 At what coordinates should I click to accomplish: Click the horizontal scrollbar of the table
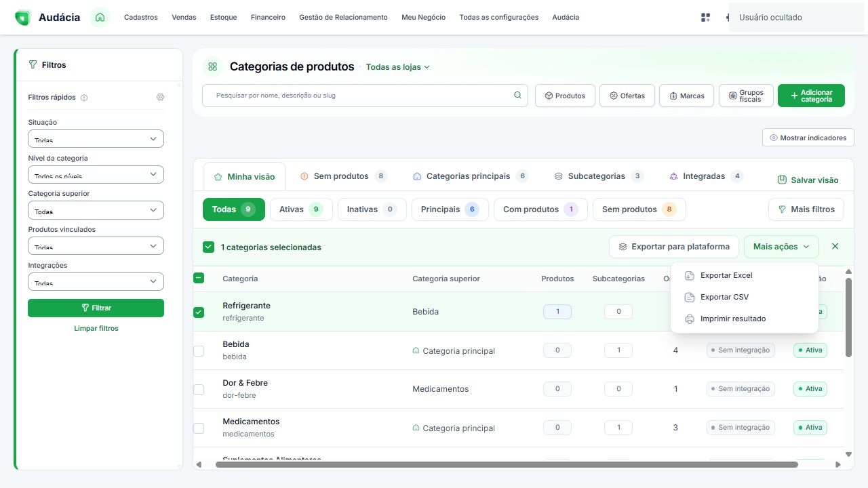click(507, 464)
